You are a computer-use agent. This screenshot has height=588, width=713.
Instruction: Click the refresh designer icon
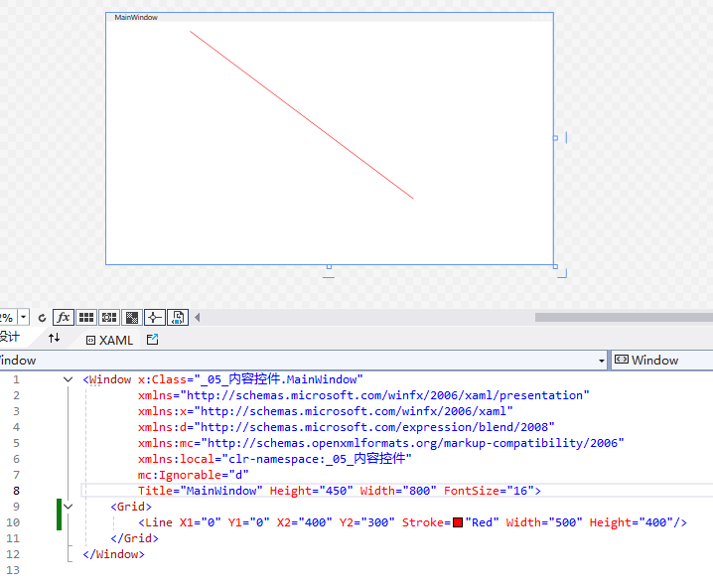point(42,318)
